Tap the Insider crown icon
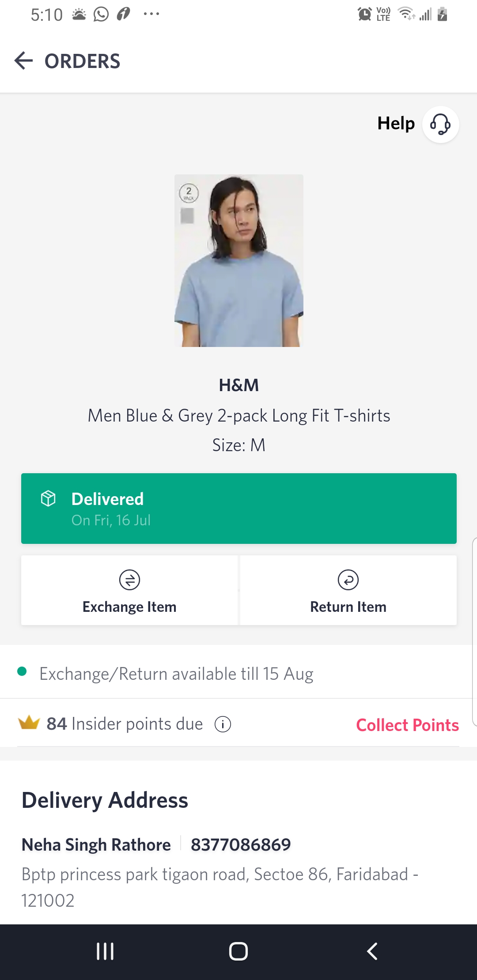This screenshot has width=477, height=980. tap(29, 723)
